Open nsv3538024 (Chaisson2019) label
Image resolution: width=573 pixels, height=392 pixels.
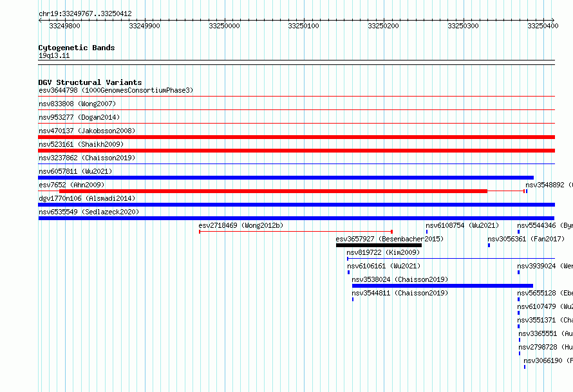400,279
